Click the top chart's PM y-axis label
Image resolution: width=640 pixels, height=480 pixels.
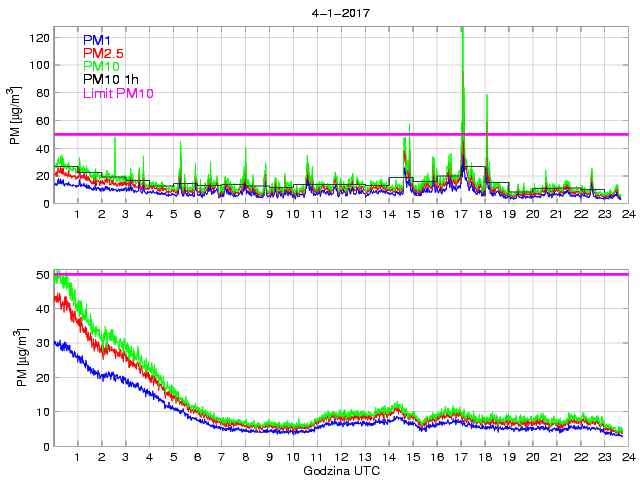pos(15,116)
